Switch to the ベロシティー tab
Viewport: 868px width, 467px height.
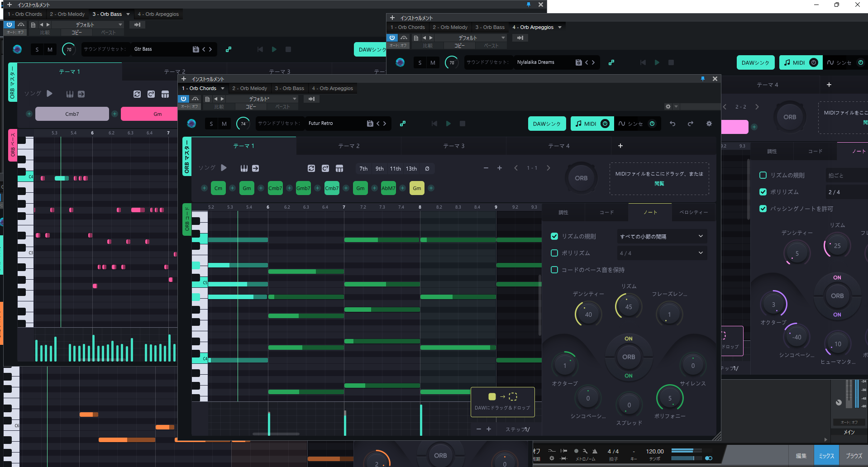coord(693,212)
